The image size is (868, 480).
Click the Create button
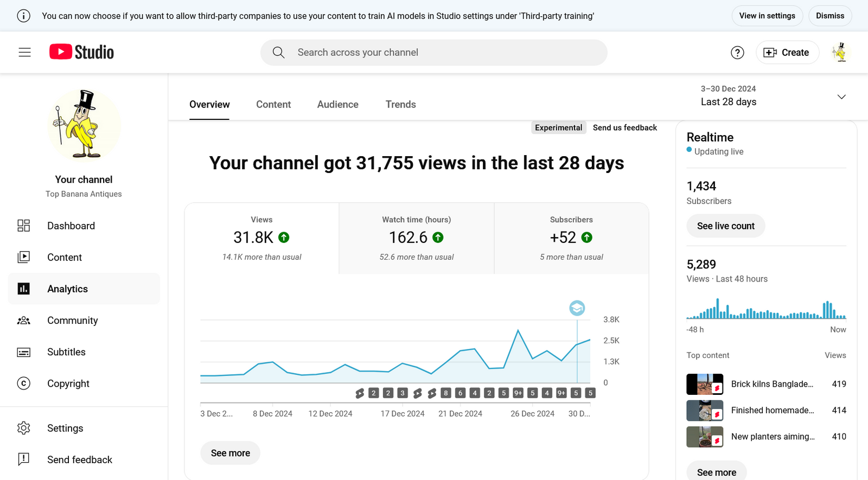(787, 53)
